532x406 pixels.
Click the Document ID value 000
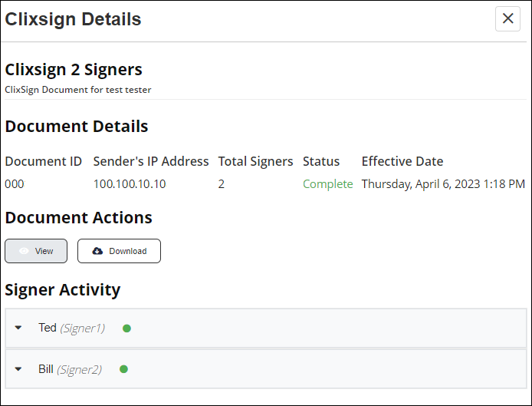[15, 184]
